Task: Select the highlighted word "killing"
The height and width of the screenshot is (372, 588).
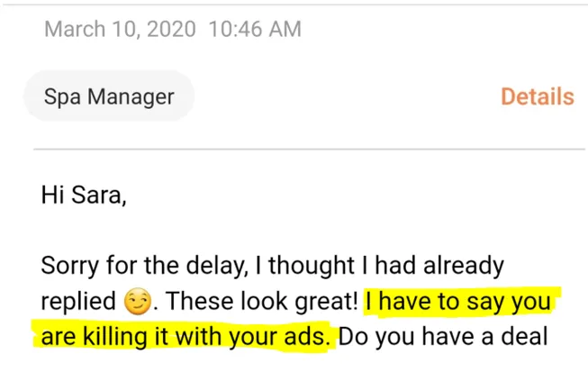Action: point(115,336)
